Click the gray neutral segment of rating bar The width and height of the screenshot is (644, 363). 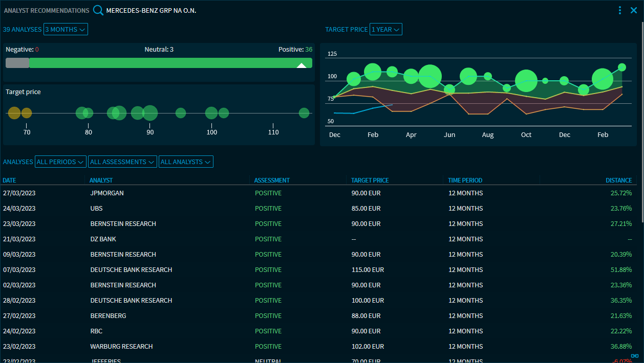17,63
